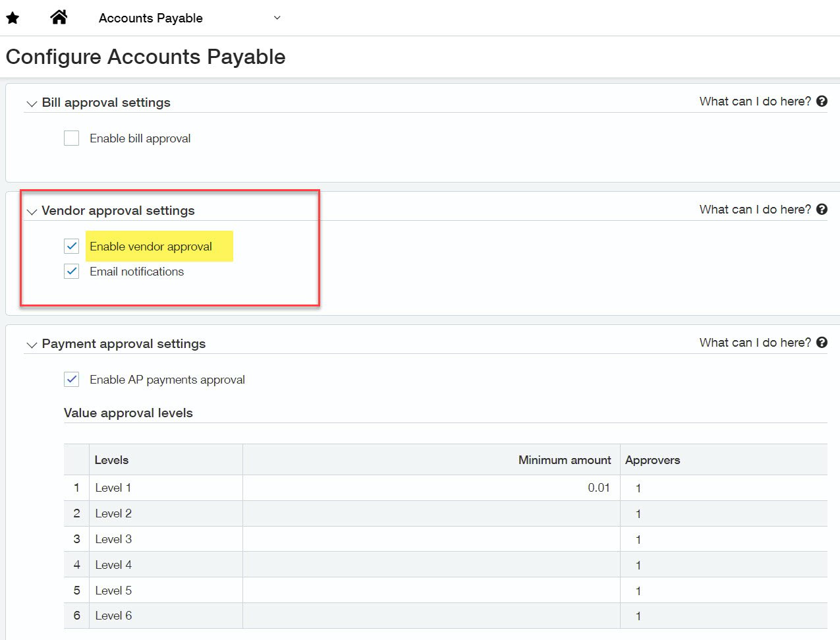
Task: Disable Enable AP payments approval checkbox
Action: pyautogui.click(x=71, y=380)
